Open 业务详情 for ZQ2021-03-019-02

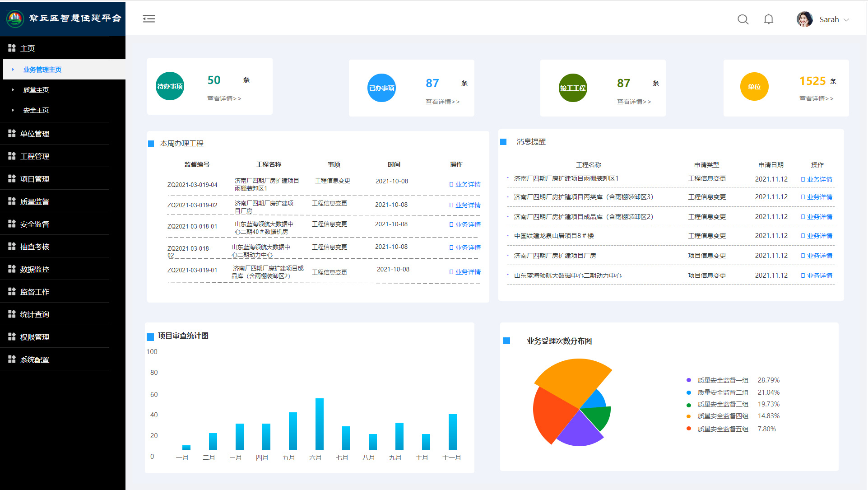[465, 205]
